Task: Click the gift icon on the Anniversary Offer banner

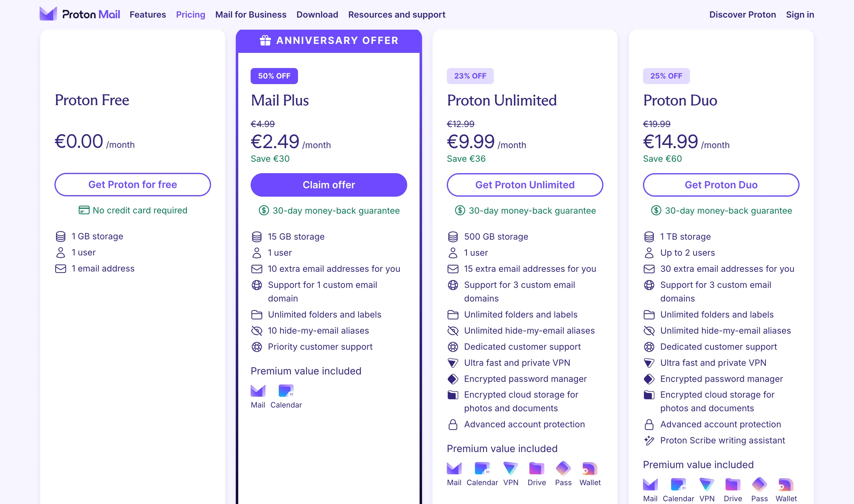Action: [265, 40]
